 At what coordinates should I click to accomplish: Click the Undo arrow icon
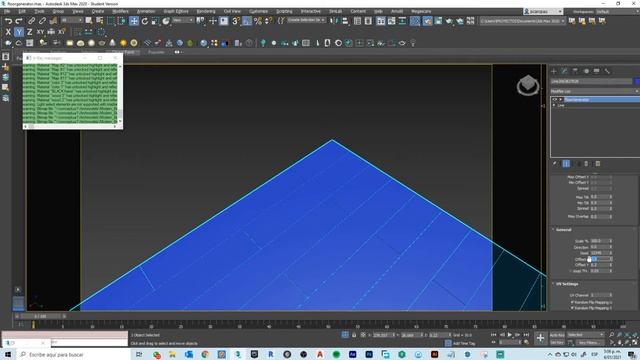coord(8,21)
